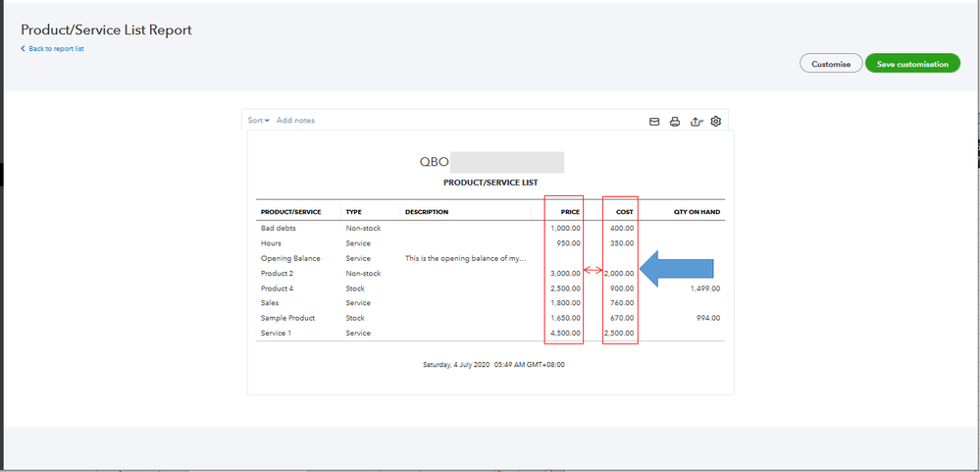Click cost 670.00 for Sample Product
This screenshot has height=472, width=980.
(622, 318)
